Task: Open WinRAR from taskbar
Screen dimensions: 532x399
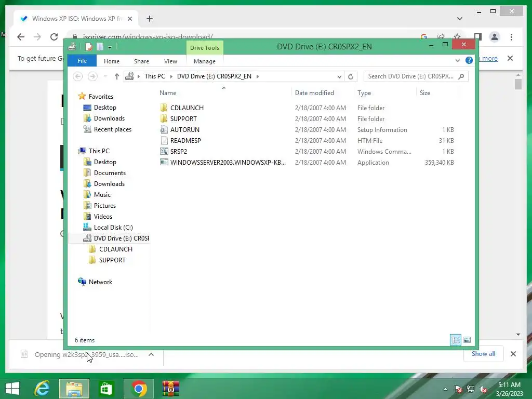Action: pyautogui.click(x=170, y=389)
